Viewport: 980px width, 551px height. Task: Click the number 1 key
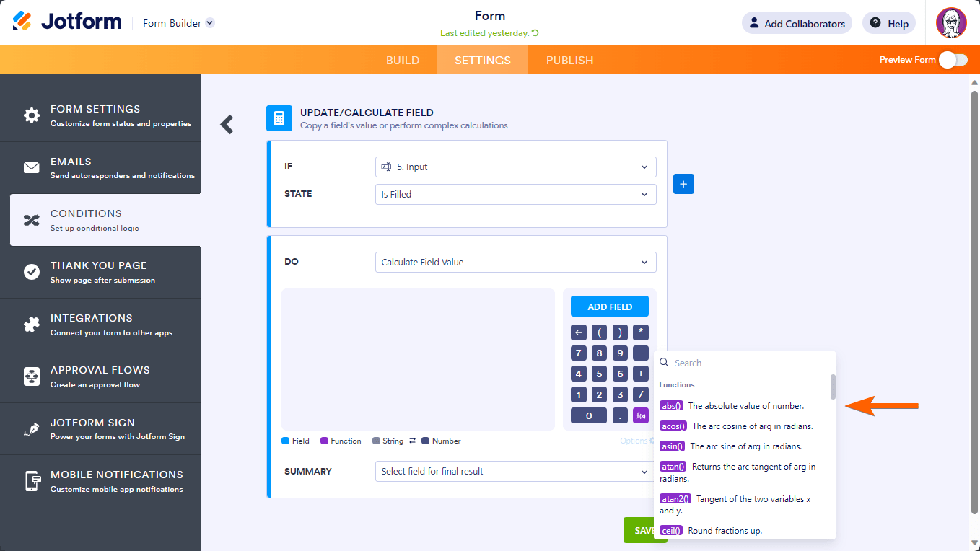pyautogui.click(x=579, y=394)
